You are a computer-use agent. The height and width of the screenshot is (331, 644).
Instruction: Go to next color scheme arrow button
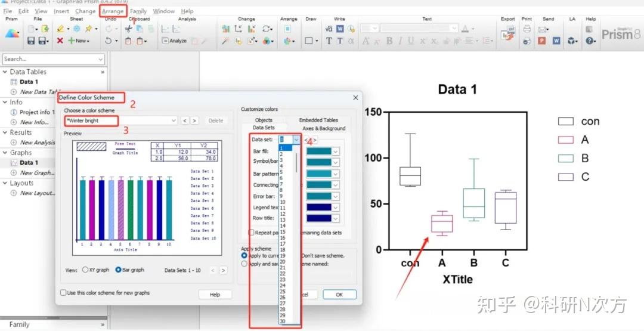tap(194, 120)
